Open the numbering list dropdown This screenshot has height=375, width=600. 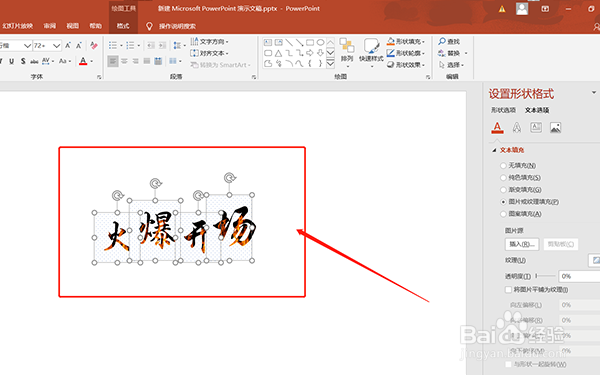point(139,46)
